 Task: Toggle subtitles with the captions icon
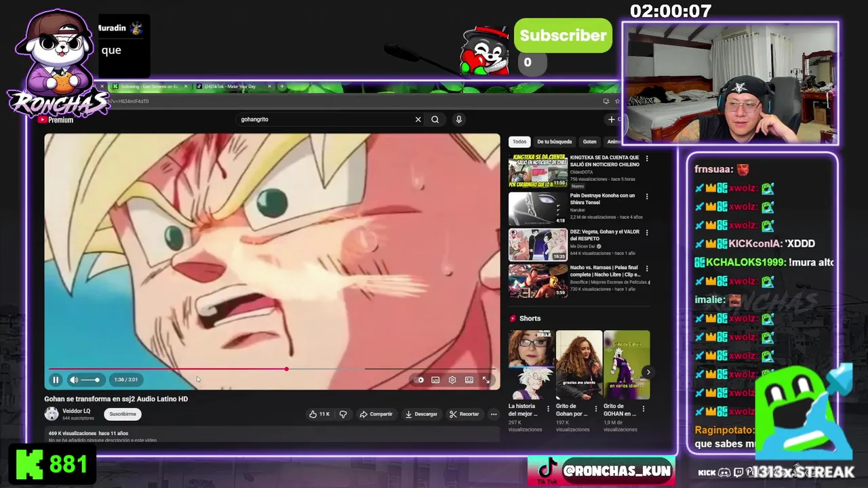pos(435,380)
